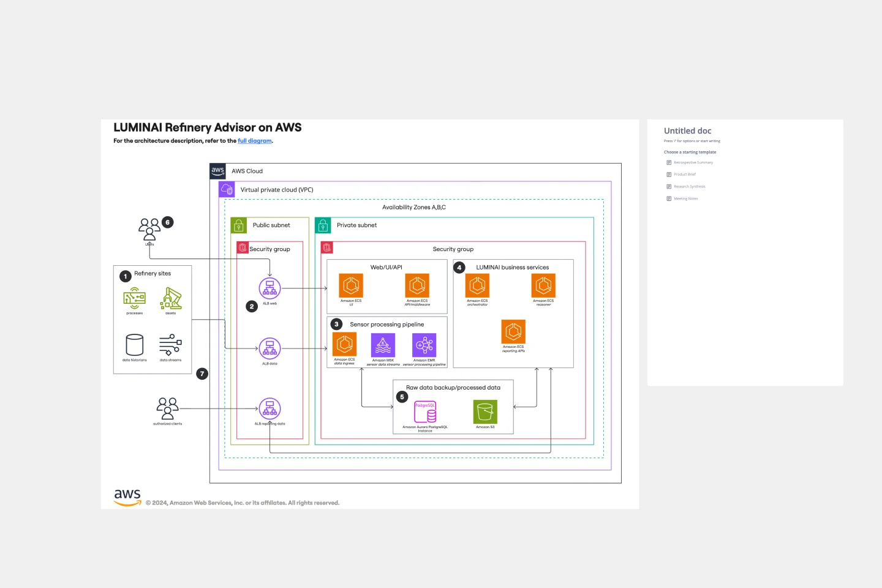The height and width of the screenshot is (588, 882).
Task: Select the Users group icon
Action: pos(149,229)
